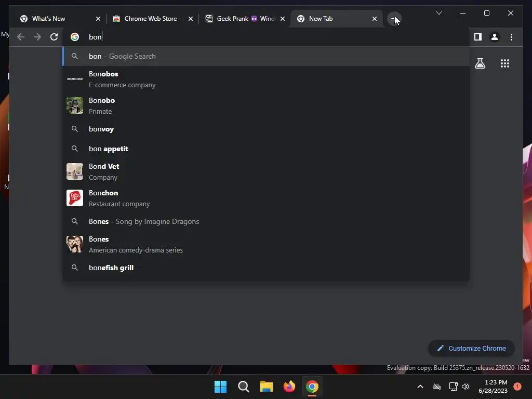Select 'bon - Google Search' suggestion
The image size is (532, 399).
[x=266, y=56]
